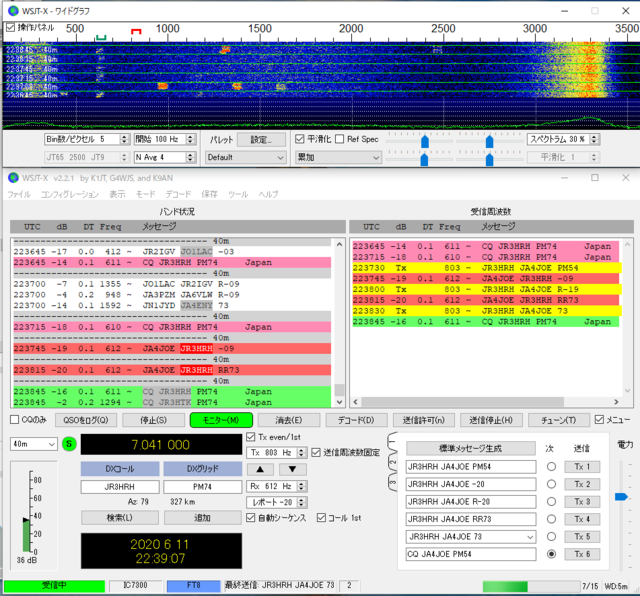This screenshot has height=596, width=640.
Task: Click the Tx 1 send button
Action: (x=582, y=467)
